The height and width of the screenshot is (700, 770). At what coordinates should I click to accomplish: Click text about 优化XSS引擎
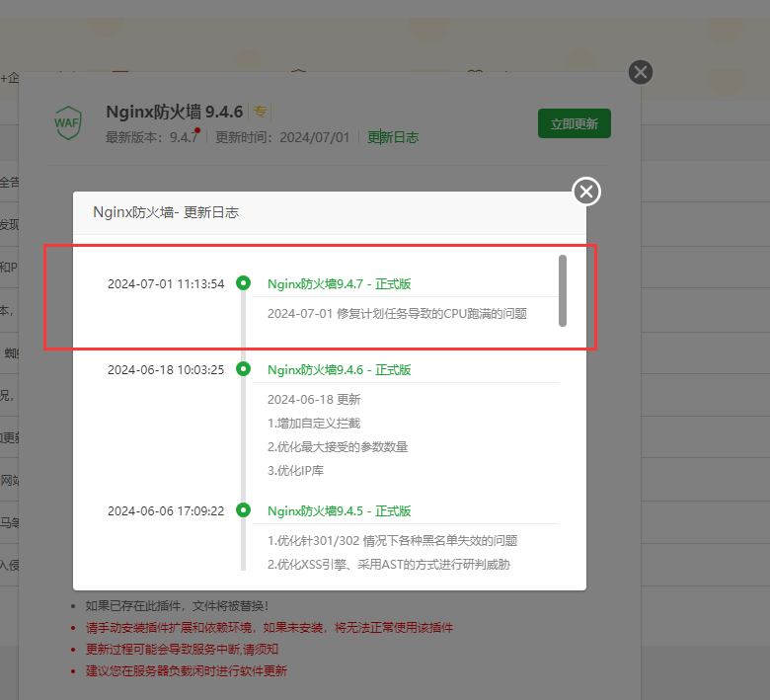tap(388, 564)
